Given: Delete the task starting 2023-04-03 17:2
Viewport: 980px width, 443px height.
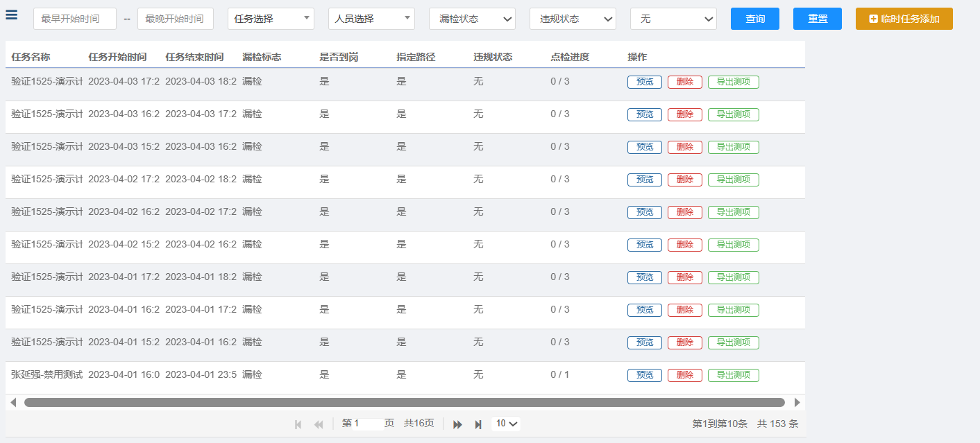Looking at the screenshot, I should point(685,82).
